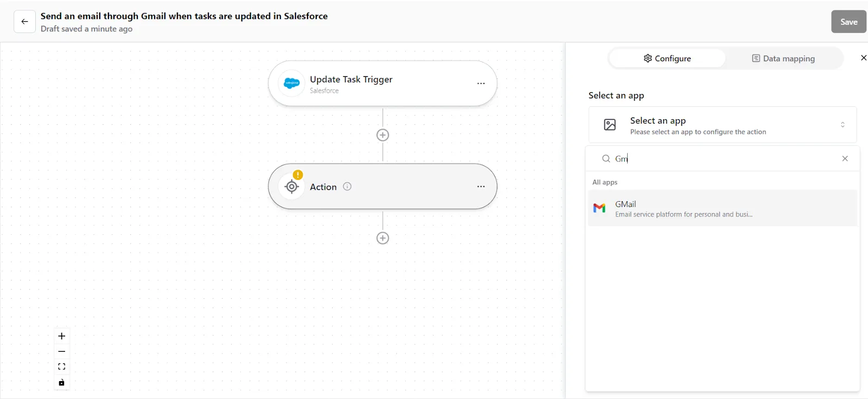Switch to the Data mapping tab
Viewport: 868px width, 399px height.
[783, 59]
